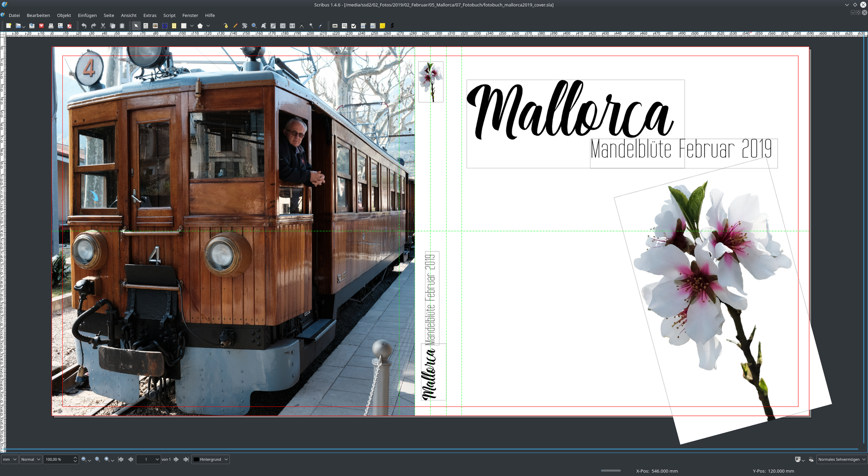868x476 pixels.
Task: Expand the Normales Sehvermögen dropdown
Action: click(x=841, y=459)
